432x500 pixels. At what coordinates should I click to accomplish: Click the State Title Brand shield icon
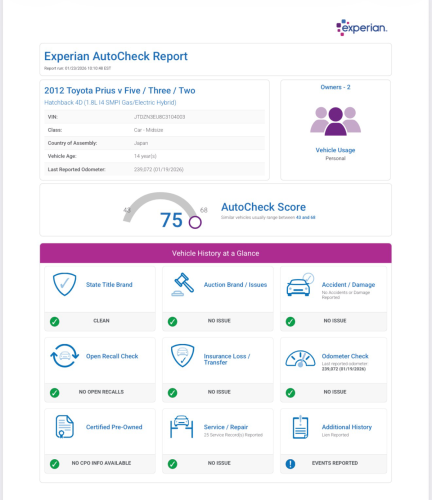(x=64, y=284)
